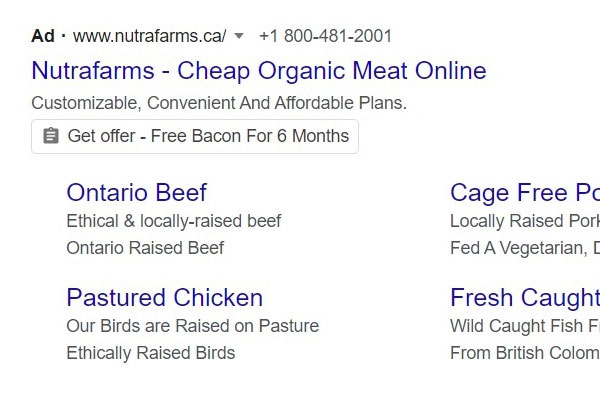Open the Pastured Chicken sitelink
This screenshot has width=600, height=400.
click(164, 298)
